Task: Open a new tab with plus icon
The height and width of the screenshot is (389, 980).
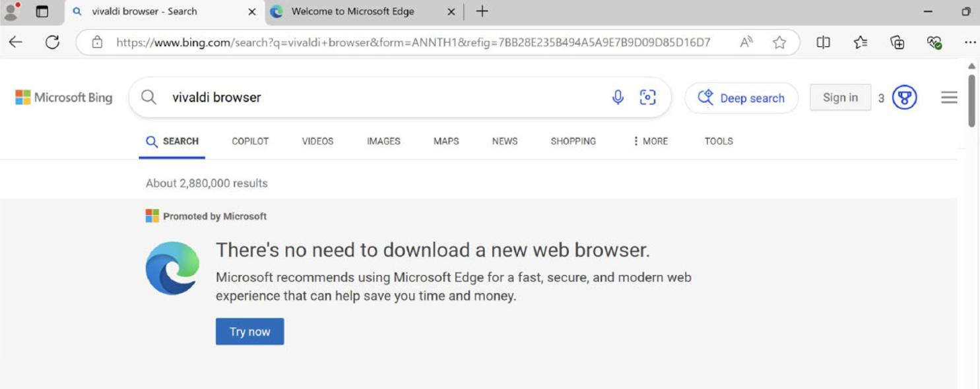Action: tap(482, 11)
